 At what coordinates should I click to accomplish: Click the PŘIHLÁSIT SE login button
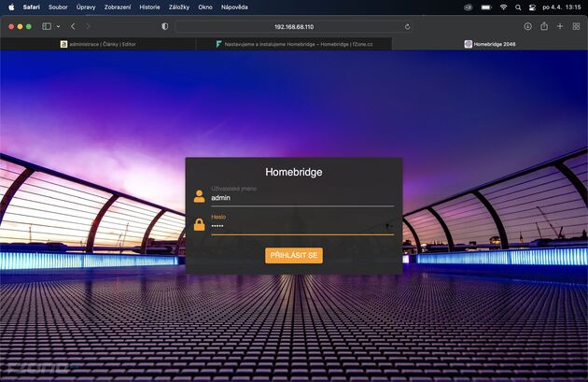(294, 255)
